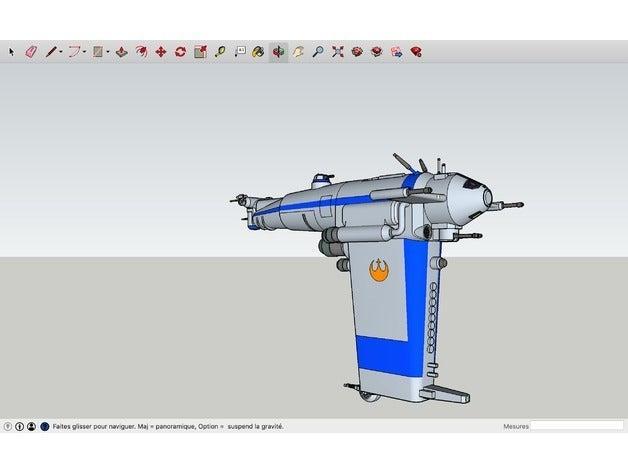
Task: Select the arrow Select tool
Action: click(11, 52)
